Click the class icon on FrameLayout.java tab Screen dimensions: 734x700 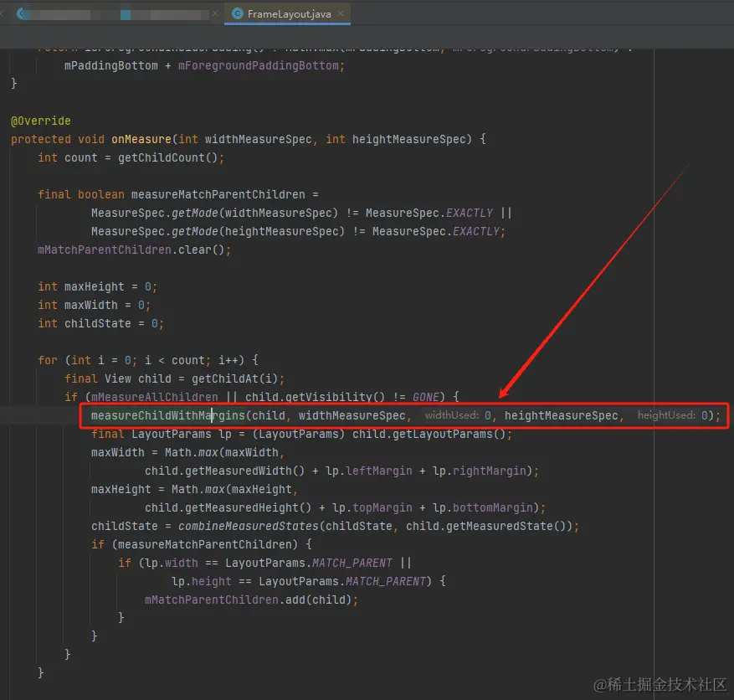coord(238,13)
